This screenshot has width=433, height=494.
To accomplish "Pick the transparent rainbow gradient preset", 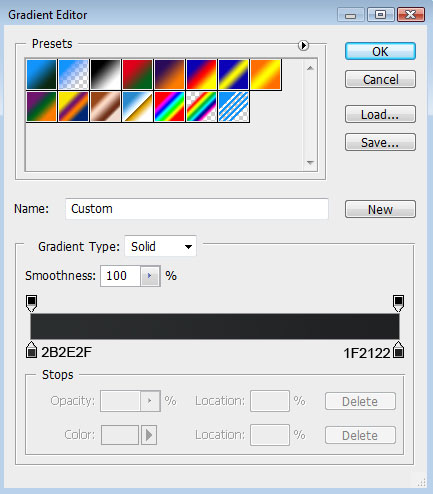I will (x=201, y=107).
